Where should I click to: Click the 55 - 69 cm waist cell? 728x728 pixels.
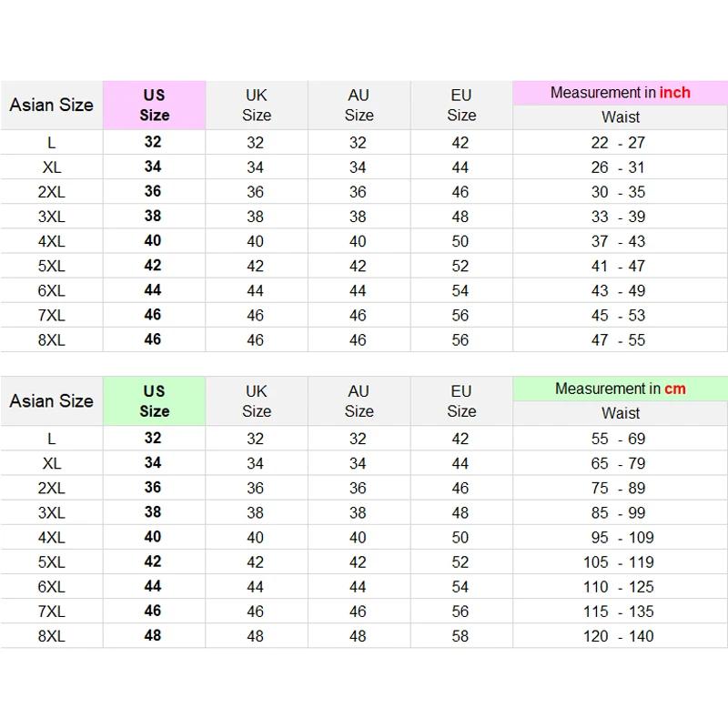tap(618, 439)
